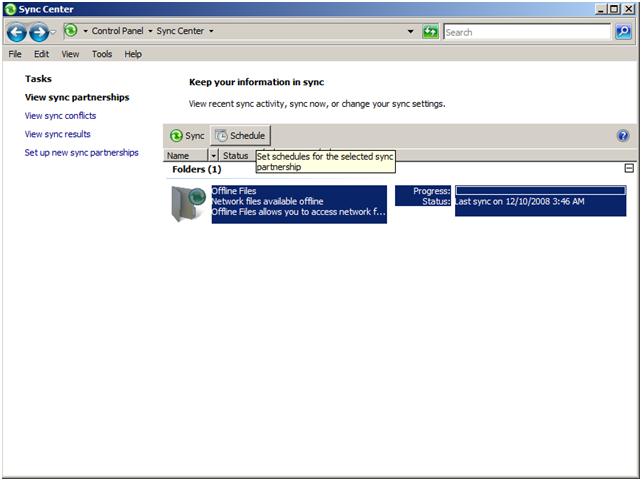The height and width of the screenshot is (481, 642).
Task: Click the blue Help question mark icon
Action: tap(623, 135)
